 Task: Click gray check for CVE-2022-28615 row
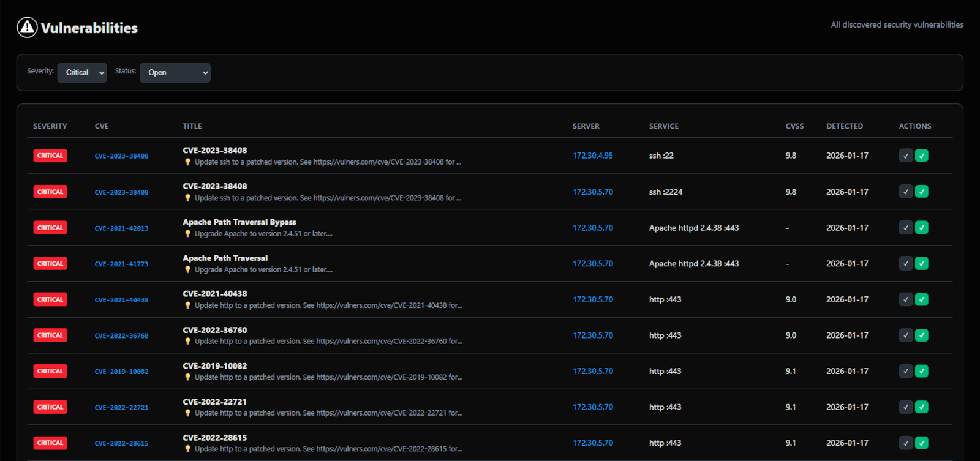906,443
